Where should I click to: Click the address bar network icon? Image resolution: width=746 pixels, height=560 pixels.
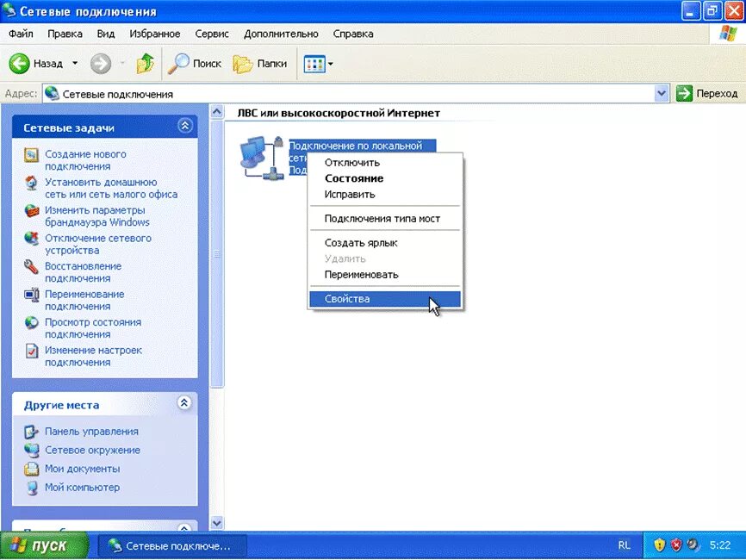pyautogui.click(x=52, y=93)
